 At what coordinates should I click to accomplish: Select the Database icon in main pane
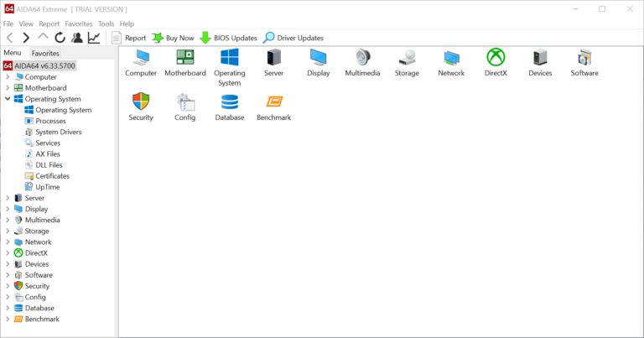coord(229,101)
